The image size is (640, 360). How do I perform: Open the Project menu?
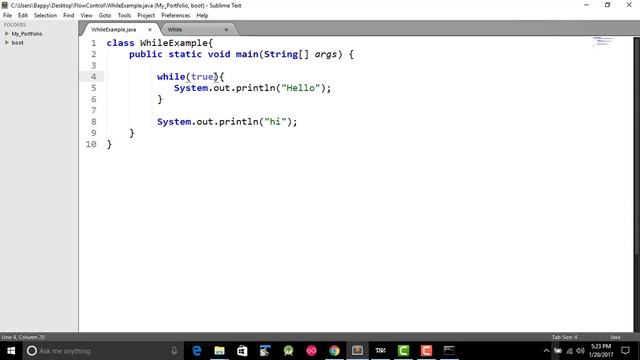coord(146,16)
